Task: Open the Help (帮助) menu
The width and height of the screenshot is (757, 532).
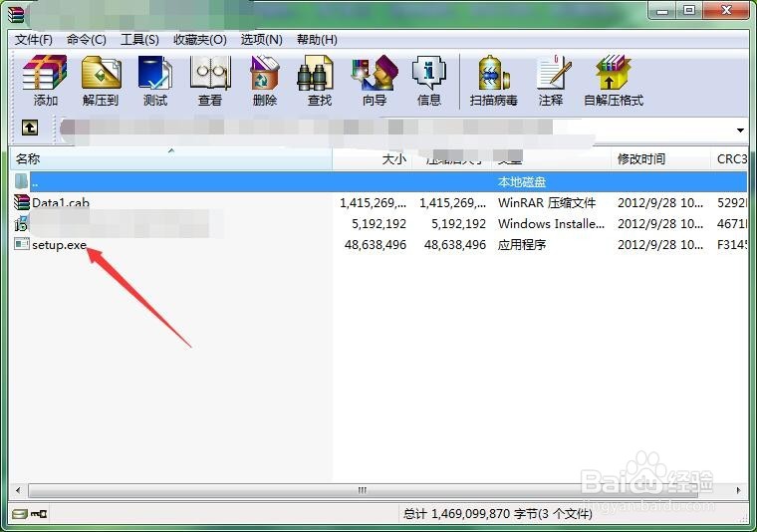Action: pos(317,40)
